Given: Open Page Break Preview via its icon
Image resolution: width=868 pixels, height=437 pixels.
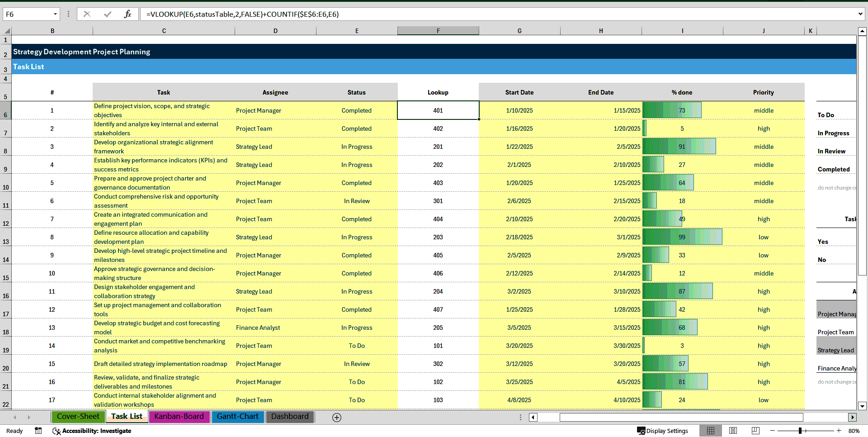Looking at the screenshot, I should (755, 431).
